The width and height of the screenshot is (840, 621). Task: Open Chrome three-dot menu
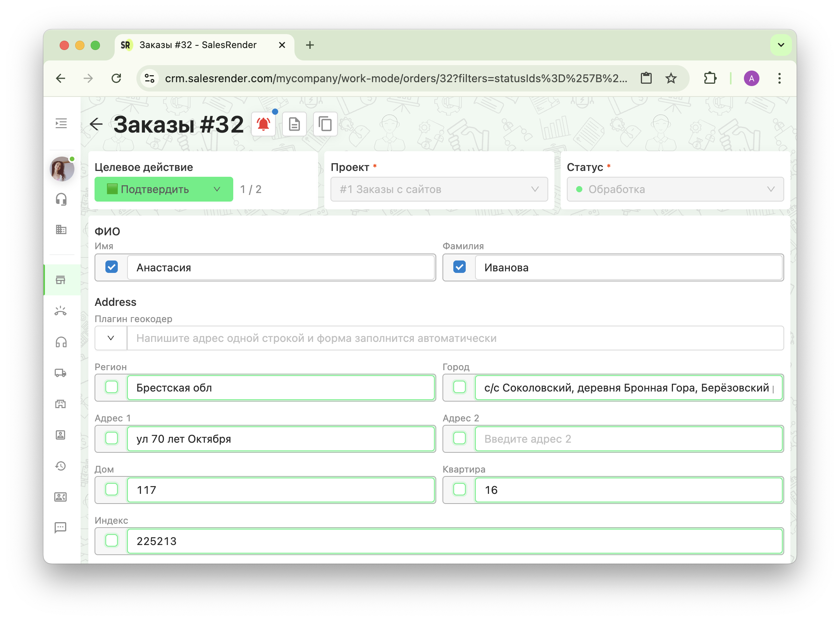(780, 78)
